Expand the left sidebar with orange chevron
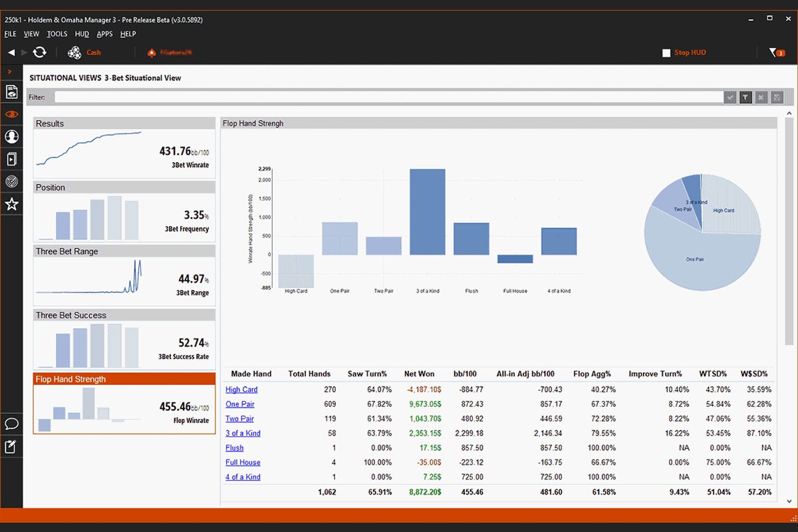 pos(10,72)
